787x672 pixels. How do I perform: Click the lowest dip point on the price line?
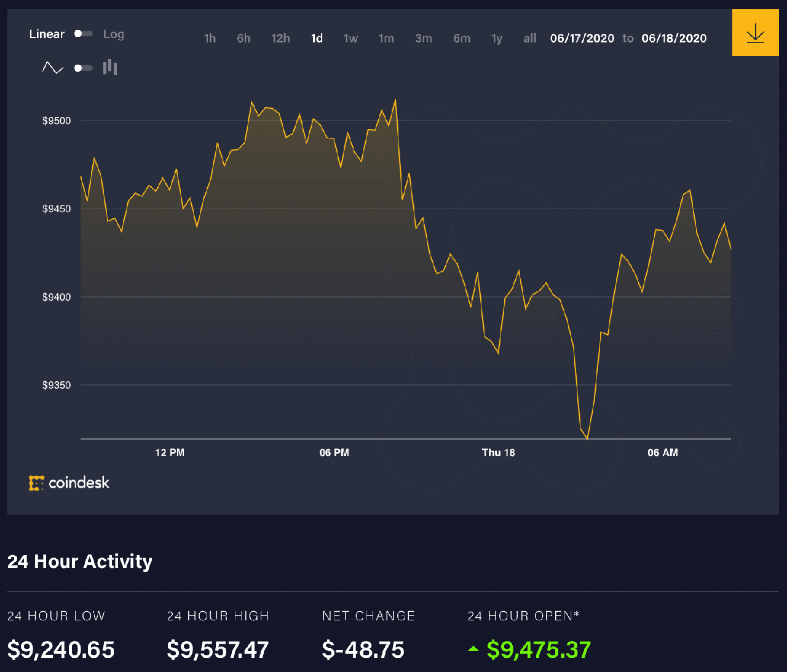tap(587, 438)
